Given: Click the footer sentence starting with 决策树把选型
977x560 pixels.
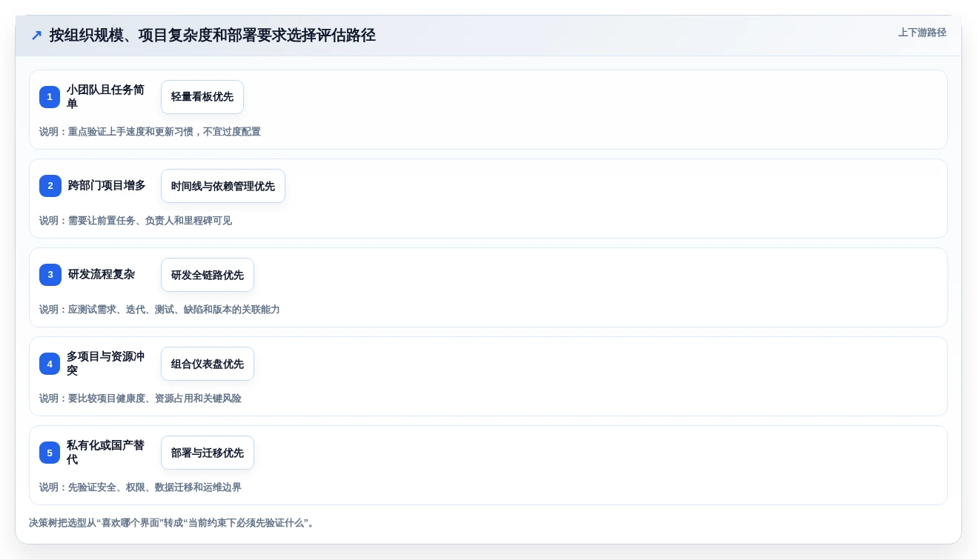Looking at the screenshot, I should point(172,523).
